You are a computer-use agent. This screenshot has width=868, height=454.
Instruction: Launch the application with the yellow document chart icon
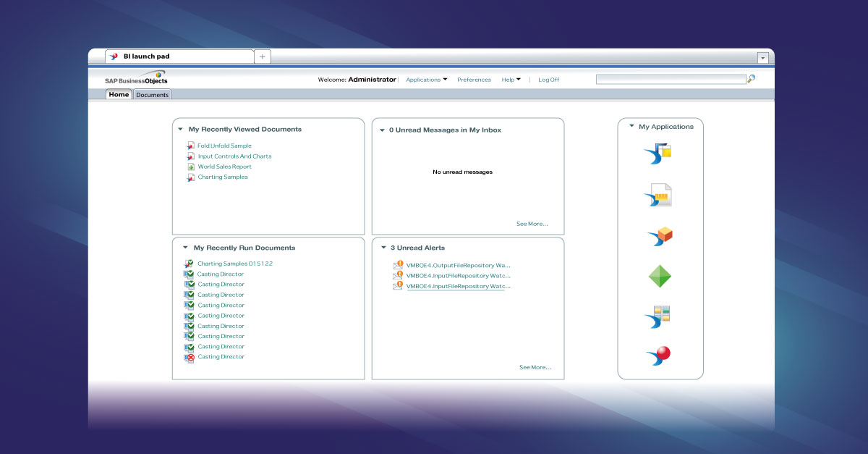tap(659, 196)
